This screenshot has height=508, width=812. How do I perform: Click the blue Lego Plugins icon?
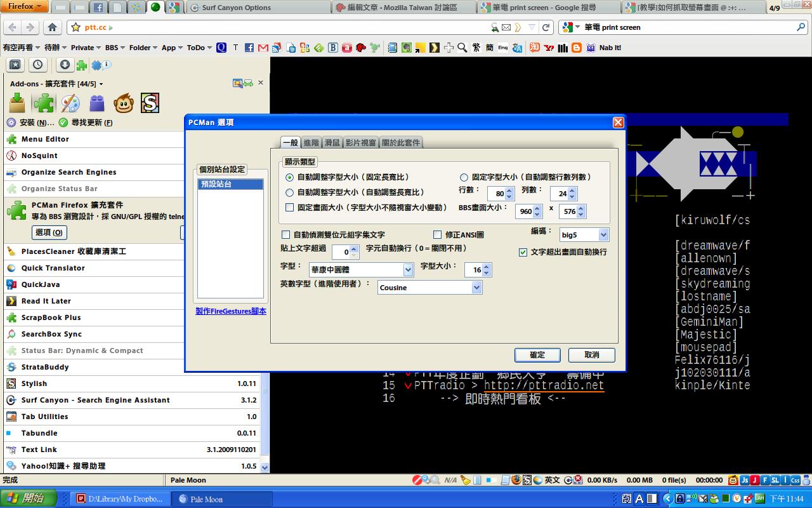(x=96, y=103)
